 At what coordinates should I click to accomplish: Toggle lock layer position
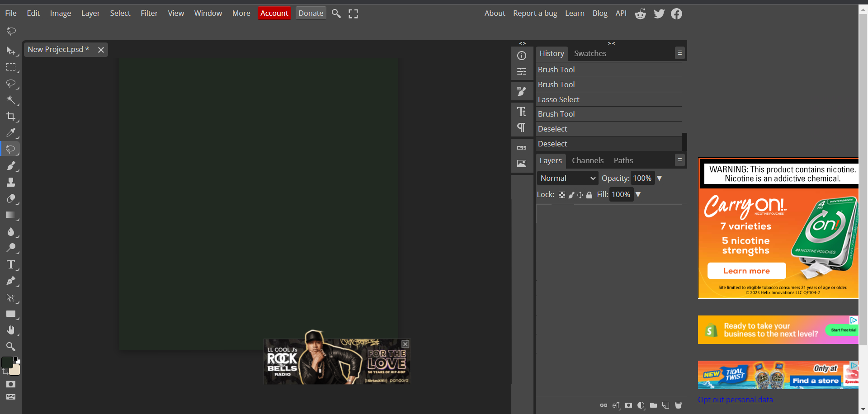[x=580, y=195]
